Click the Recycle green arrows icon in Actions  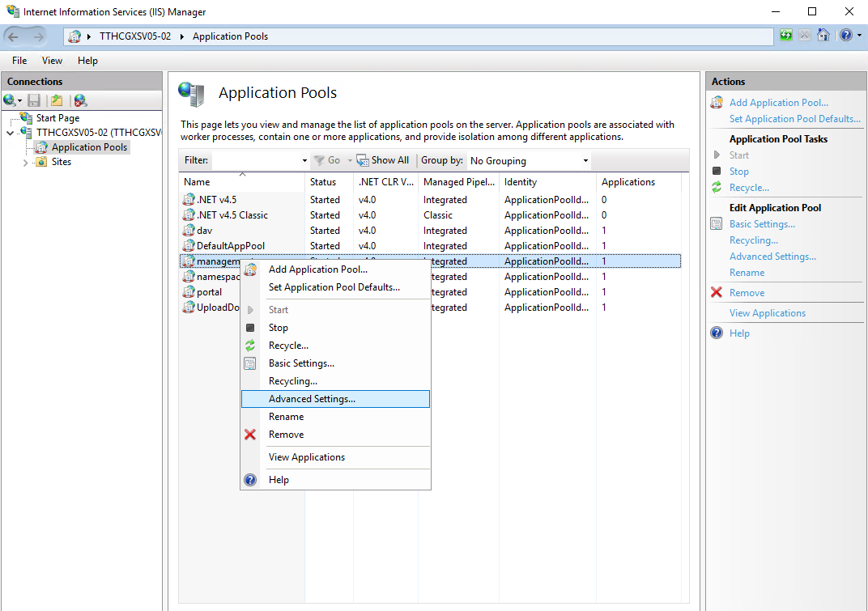[717, 187]
